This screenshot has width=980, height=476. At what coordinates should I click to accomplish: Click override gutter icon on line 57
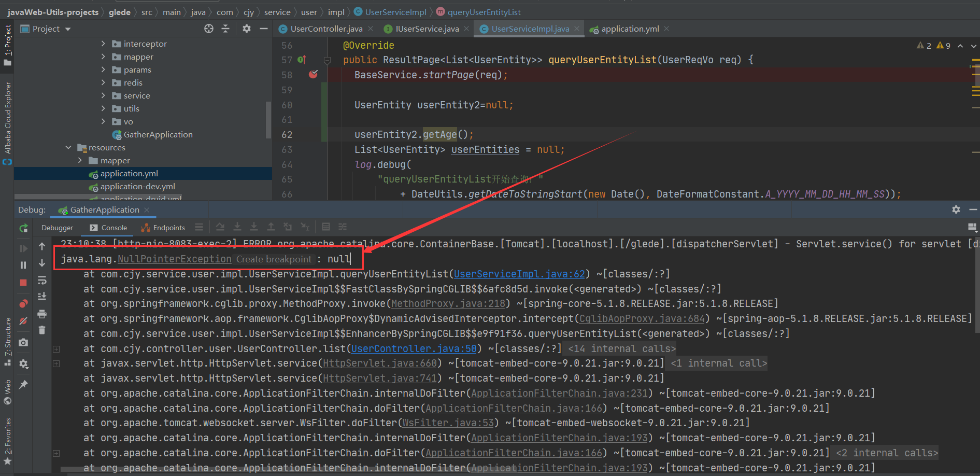302,60
